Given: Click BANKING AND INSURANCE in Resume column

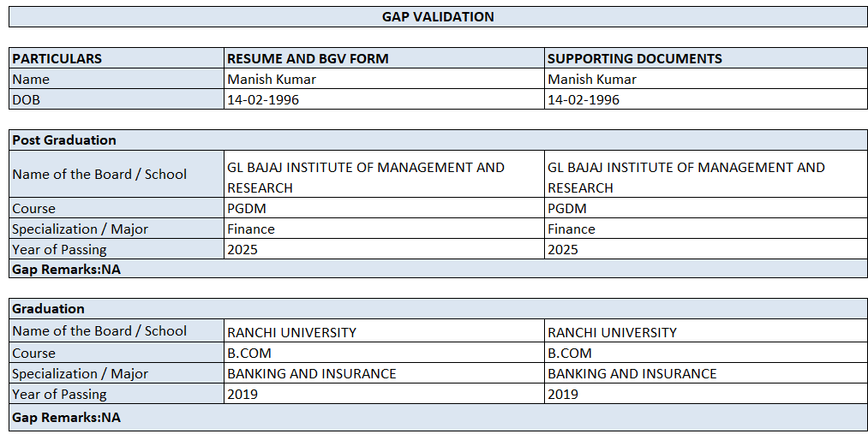Looking at the screenshot, I should click(312, 374).
